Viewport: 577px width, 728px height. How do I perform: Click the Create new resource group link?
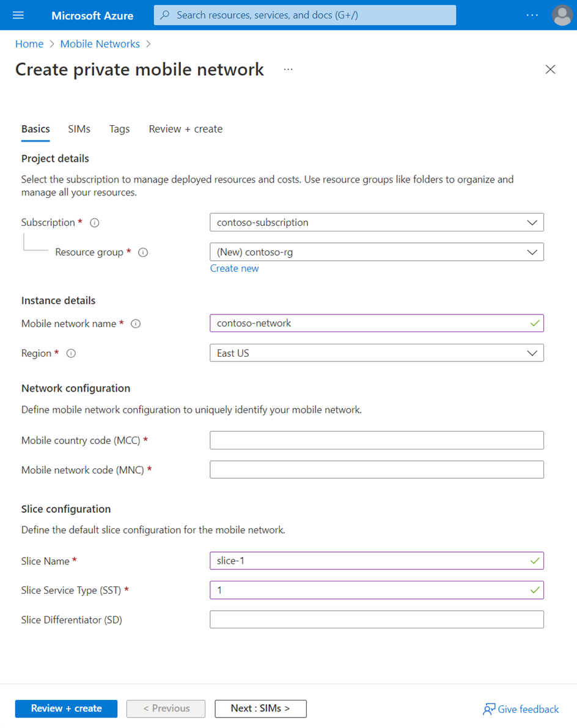234,268
